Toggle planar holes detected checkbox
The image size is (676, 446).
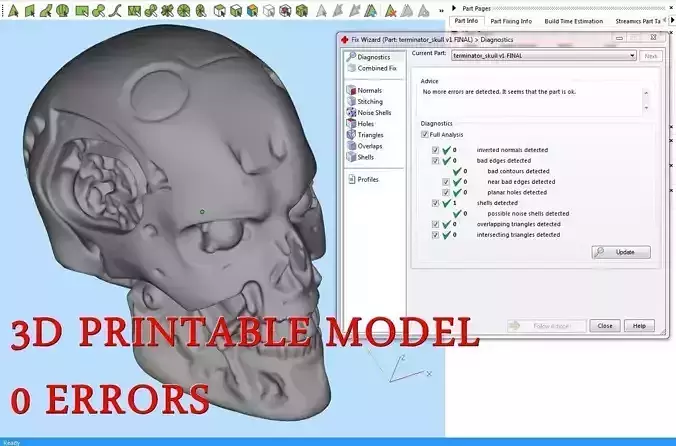pos(446,193)
